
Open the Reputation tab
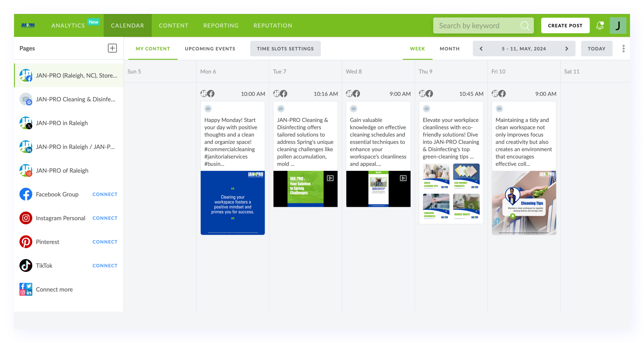click(273, 26)
